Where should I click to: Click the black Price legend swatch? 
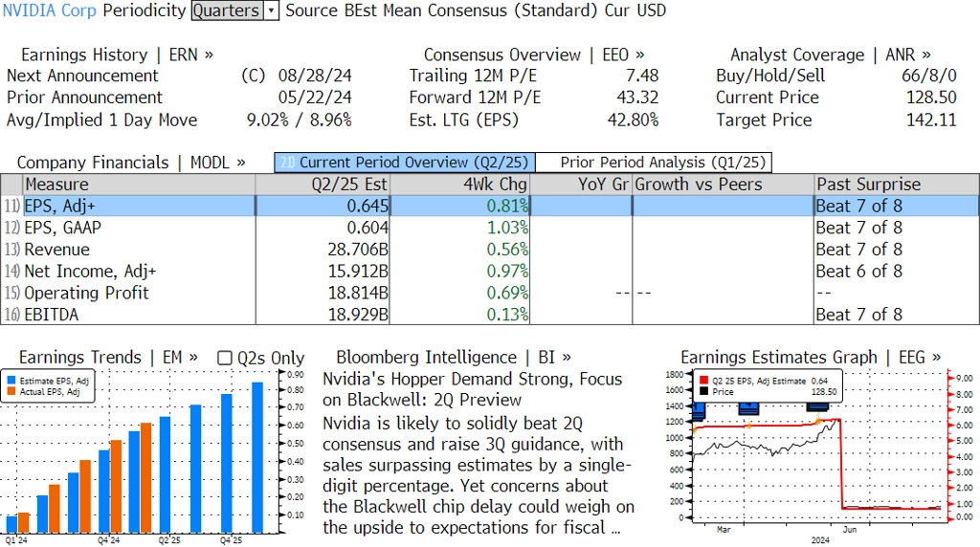(x=703, y=391)
